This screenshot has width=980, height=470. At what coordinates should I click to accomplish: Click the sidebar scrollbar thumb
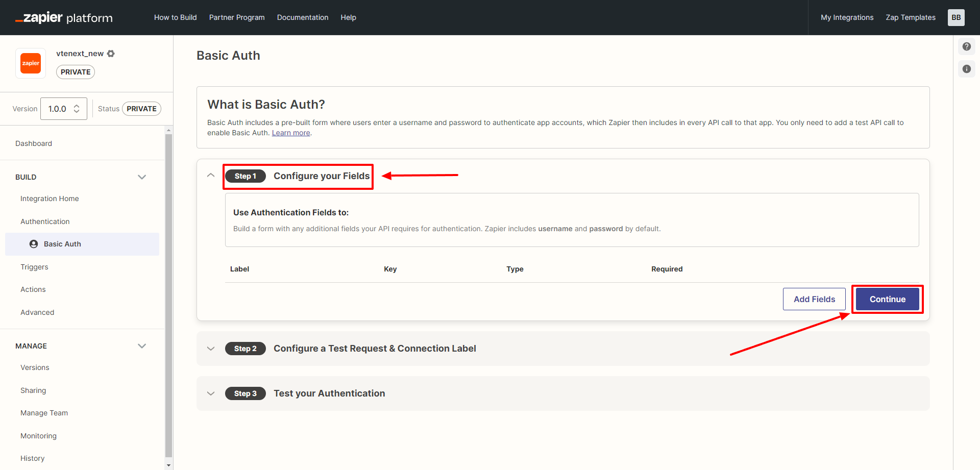click(169, 296)
